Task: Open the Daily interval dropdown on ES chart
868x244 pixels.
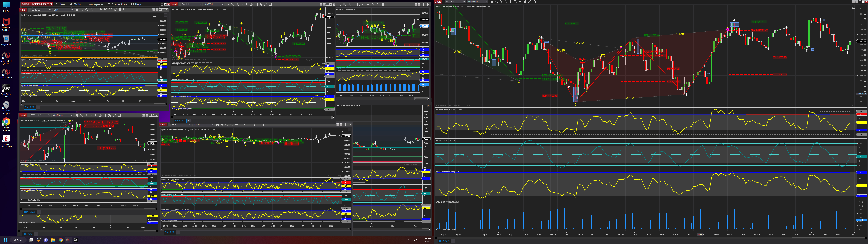Action: 63,10
